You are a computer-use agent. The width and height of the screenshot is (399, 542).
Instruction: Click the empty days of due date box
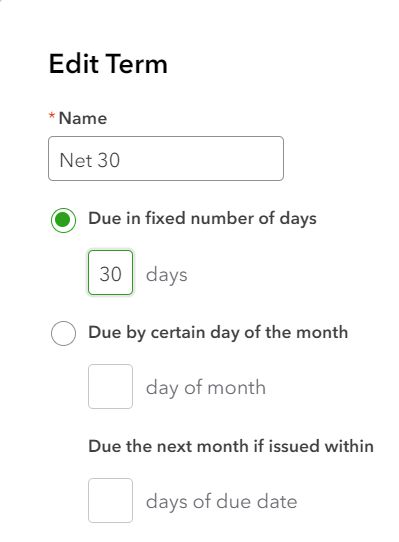click(110, 500)
